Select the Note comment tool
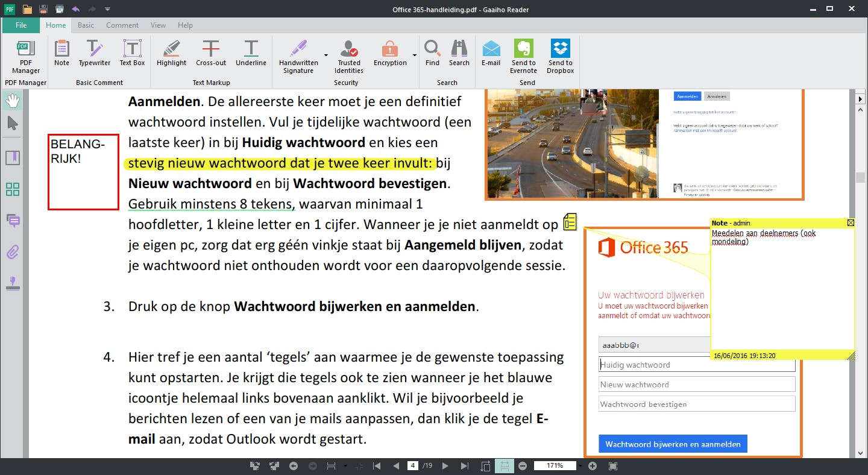The width and height of the screenshot is (868, 475). 61,54
